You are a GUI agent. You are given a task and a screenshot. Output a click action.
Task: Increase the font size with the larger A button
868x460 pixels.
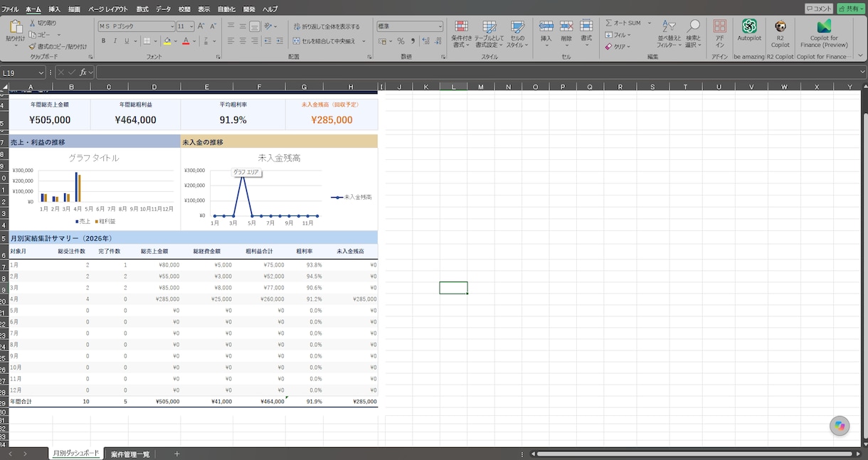[x=201, y=26]
